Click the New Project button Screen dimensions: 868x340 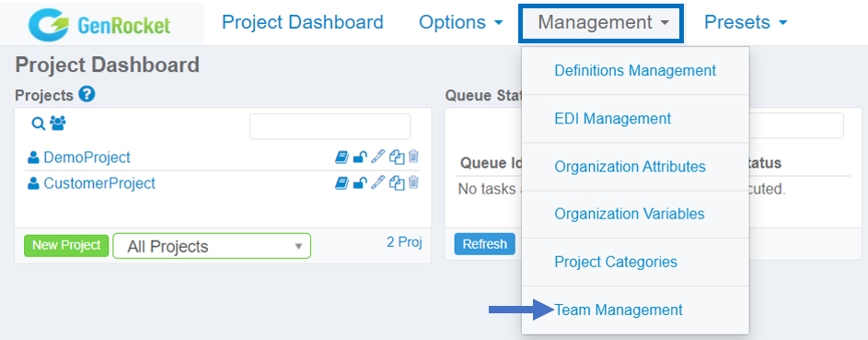[66, 245]
